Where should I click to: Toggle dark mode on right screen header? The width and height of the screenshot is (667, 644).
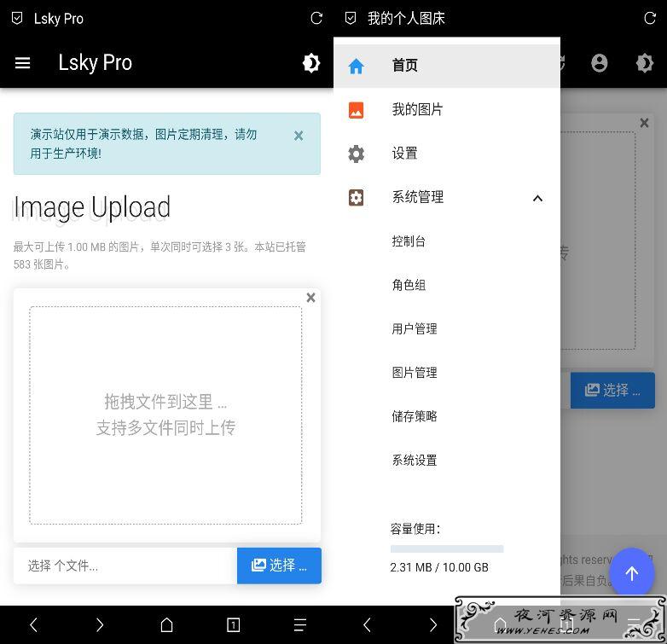[645, 63]
